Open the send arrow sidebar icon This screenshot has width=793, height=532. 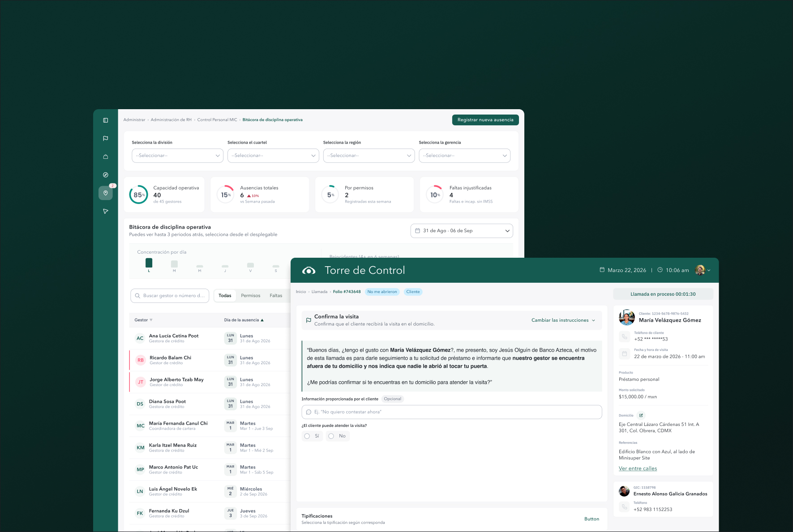[x=106, y=211]
